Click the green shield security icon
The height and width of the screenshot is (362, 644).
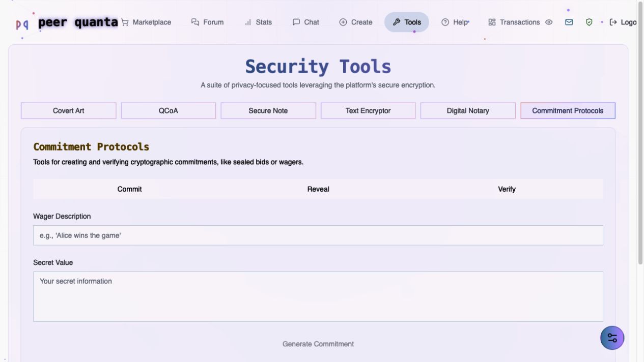(x=589, y=22)
